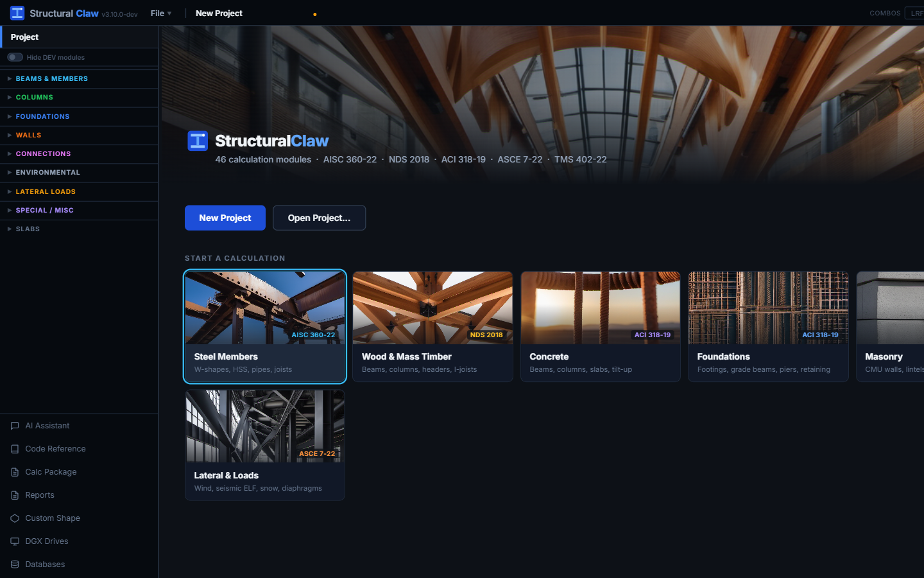Image resolution: width=924 pixels, height=578 pixels.
Task: Expand the SPECIAL / MISC section
Action: (79, 210)
